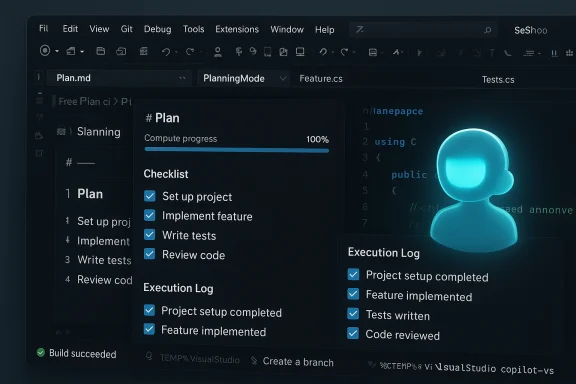Open the overflow dots on the Plan.md tab
This screenshot has width=576, height=384.
coord(182,78)
